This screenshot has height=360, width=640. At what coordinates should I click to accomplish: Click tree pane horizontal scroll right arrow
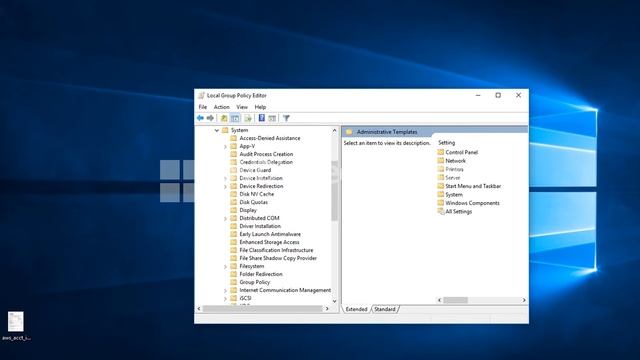[x=327, y=309]
